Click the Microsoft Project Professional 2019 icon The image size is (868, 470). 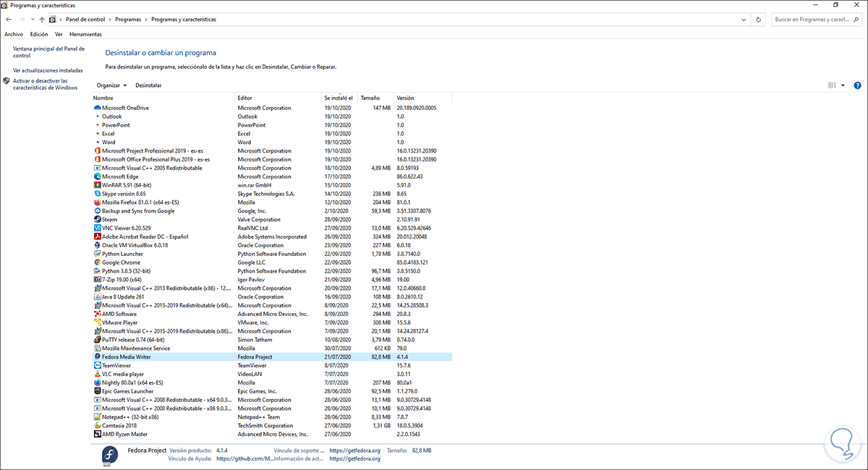click(x=97, y=151)
